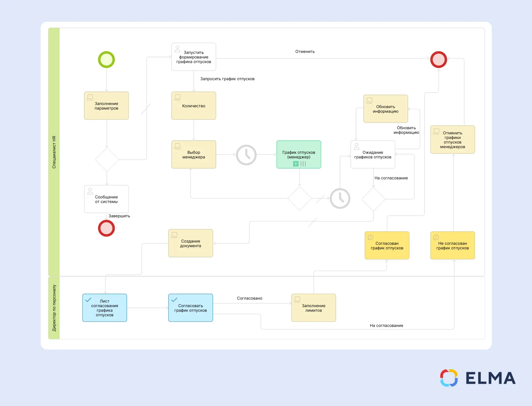The width and height of the screenshot is (532, 406).
Task: Select the Согласовать график отпусков approval task
Action: [191, 308]
